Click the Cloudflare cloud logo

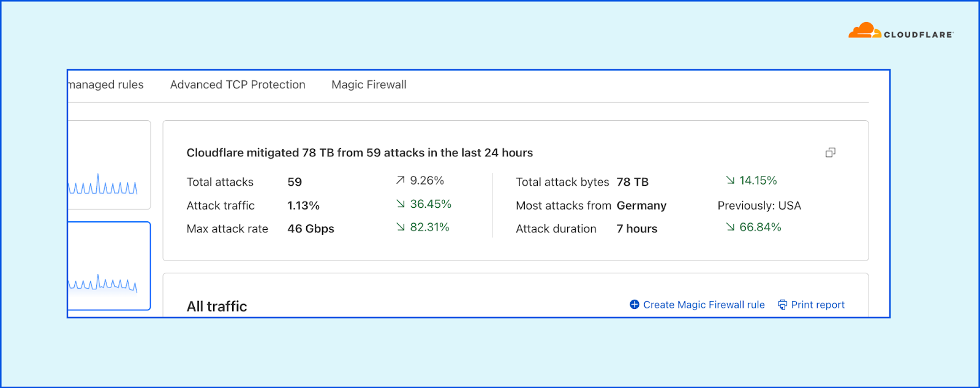[x=864, y=31]
